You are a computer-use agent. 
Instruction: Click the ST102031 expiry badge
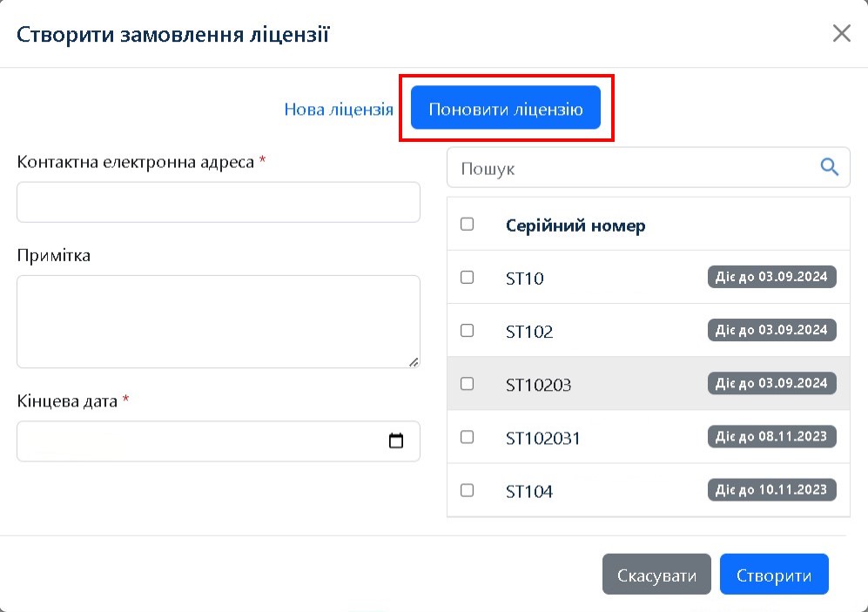tap(771, 436)
